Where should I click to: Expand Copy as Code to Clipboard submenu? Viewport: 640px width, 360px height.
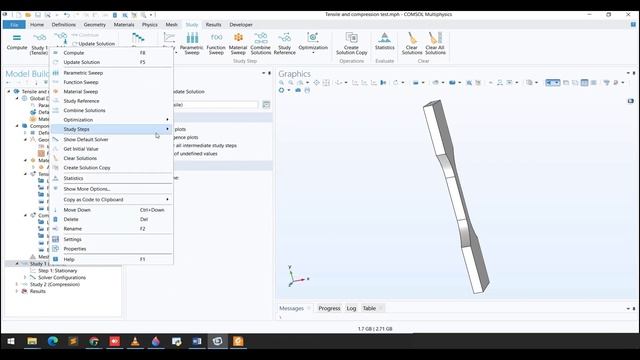111,200
